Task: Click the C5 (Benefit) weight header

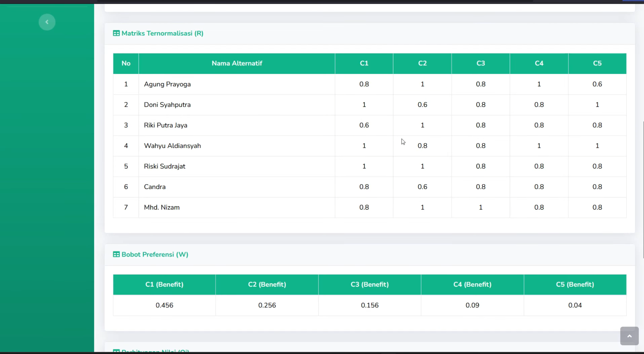Action: tap(575, 284)
